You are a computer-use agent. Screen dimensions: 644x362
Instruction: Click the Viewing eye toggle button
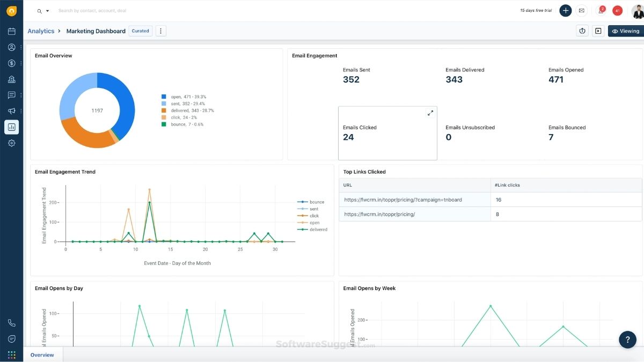pyautogui.click(x=625, y=31)
